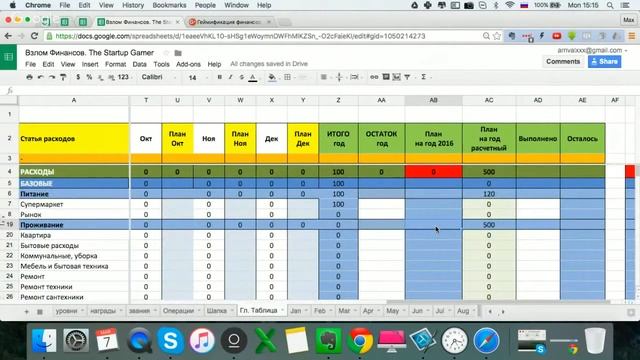Open the text color picker
The width and height of the screenshot is (640, 360).
pyautogui.click(x=253, y=78)
